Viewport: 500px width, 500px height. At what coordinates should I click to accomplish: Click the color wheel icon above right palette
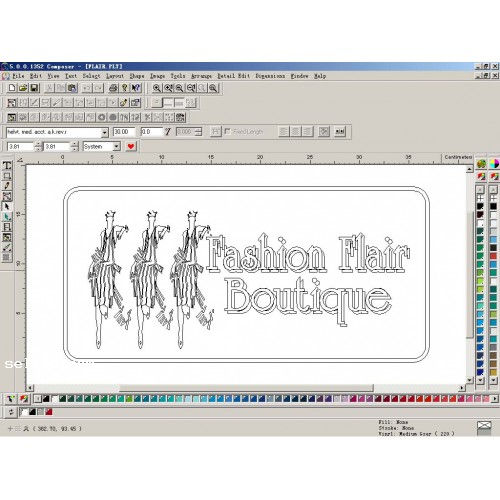coord(494,164)
